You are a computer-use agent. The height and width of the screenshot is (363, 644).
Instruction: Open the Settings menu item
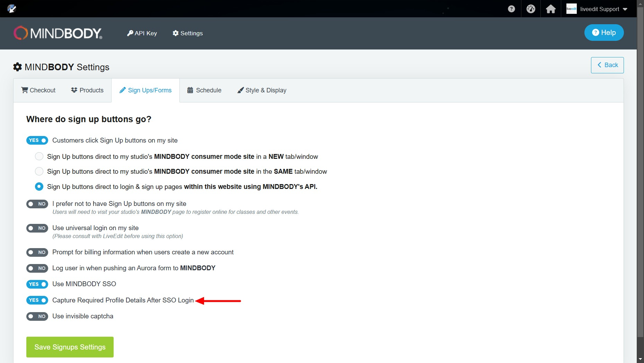(188, 33)
